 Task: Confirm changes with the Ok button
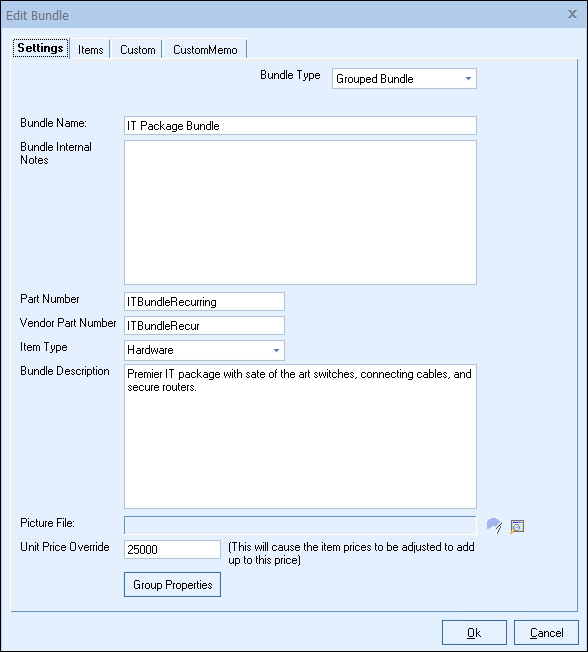pyautogui.click(x=474, y=633)
